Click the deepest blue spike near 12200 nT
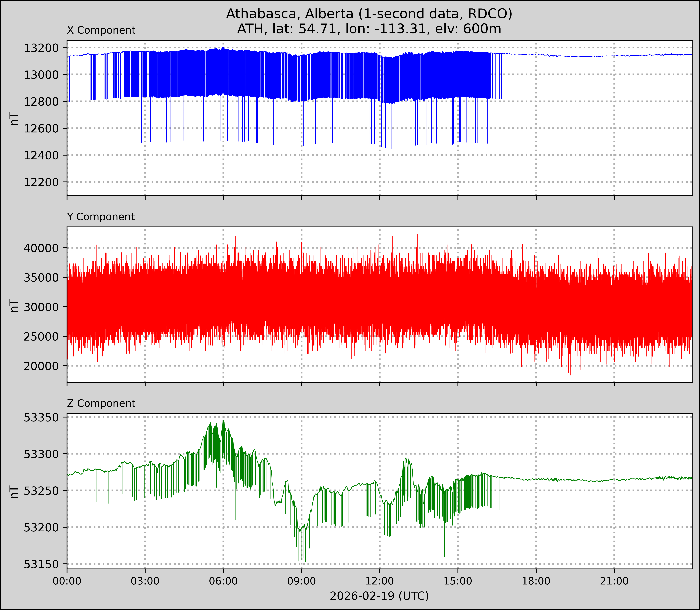 pos(476,186)
